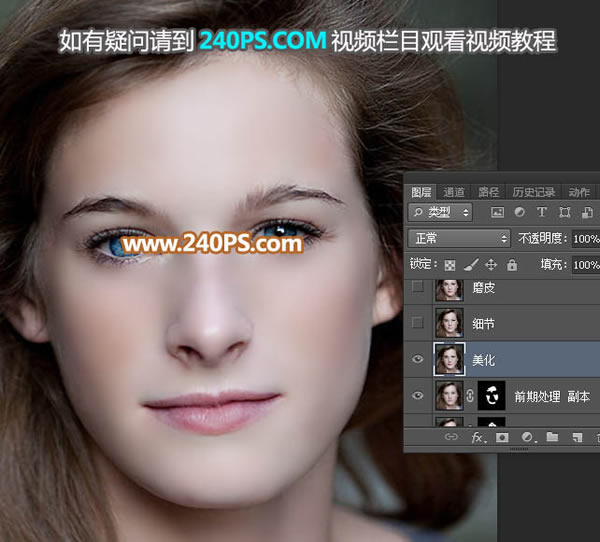
Task: Click the lock all padlock icon
Action: pos(512,265)
